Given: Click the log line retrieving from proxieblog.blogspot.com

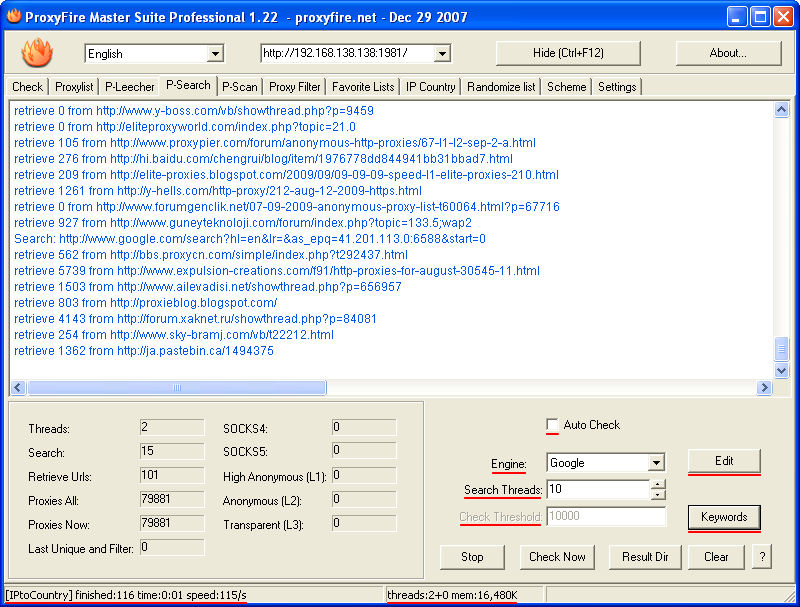Looking at the screenshot, I should click(x=145, y=303).
